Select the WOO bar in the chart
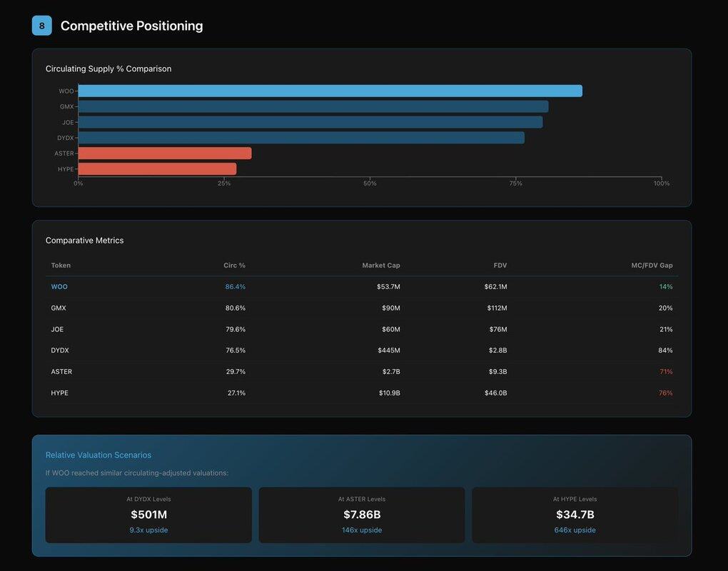This screenshot has height=571, width=728. pos(330,91)
